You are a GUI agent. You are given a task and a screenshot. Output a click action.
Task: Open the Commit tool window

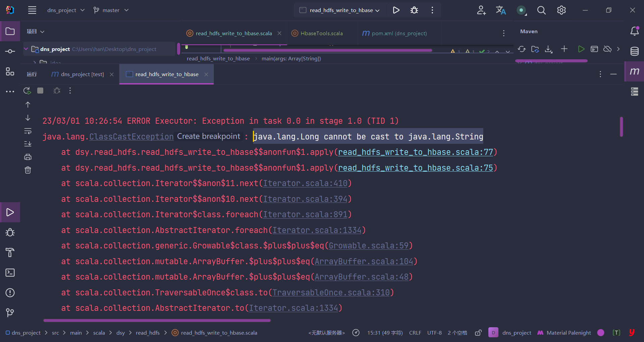pyautogui.click(x=10, y=51)
